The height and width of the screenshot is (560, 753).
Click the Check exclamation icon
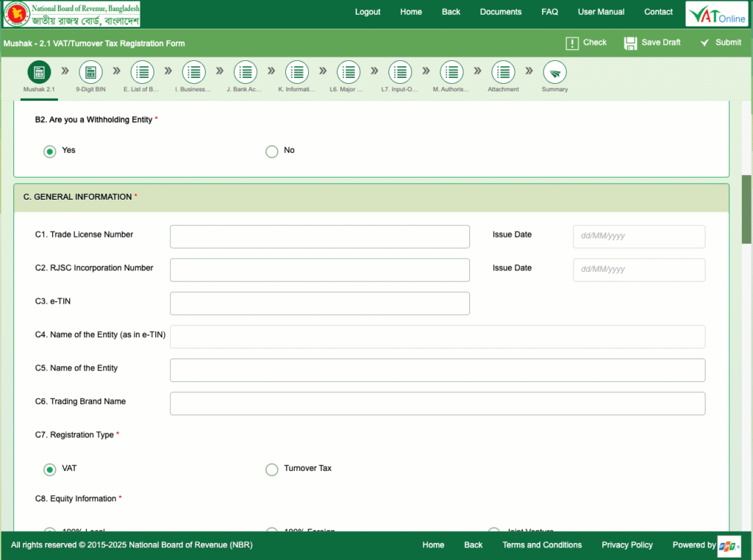tap(572, 43)
